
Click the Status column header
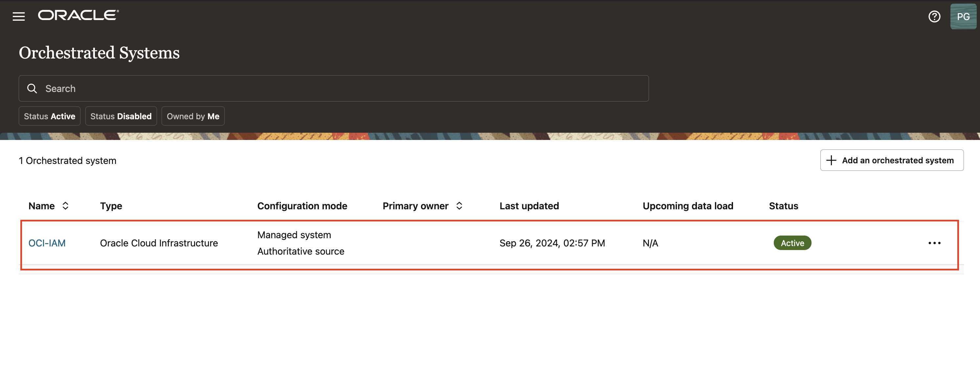point(783,206)
